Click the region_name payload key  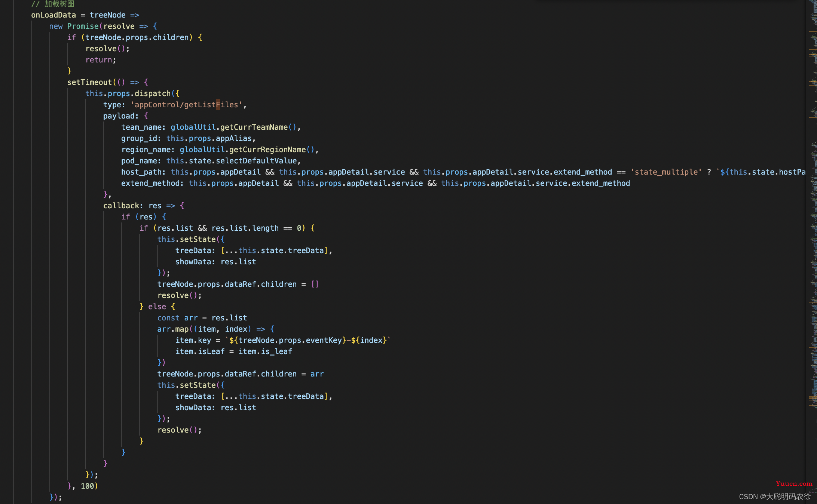[146, 150]
